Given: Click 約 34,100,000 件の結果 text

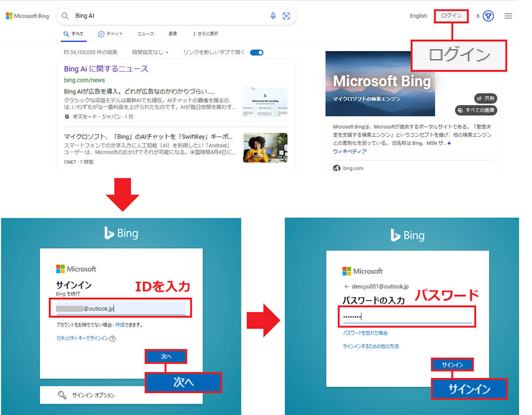Looking at the screenshot, I should (x=90, y=52).
